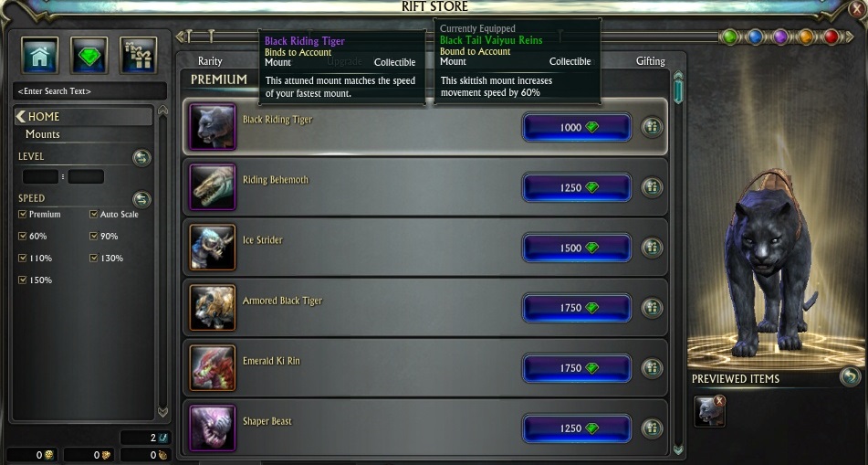This screenshot has height=465, width=868.
Task: Buy Emerald Ki Rin for 1750
Action: coord(577,368)
